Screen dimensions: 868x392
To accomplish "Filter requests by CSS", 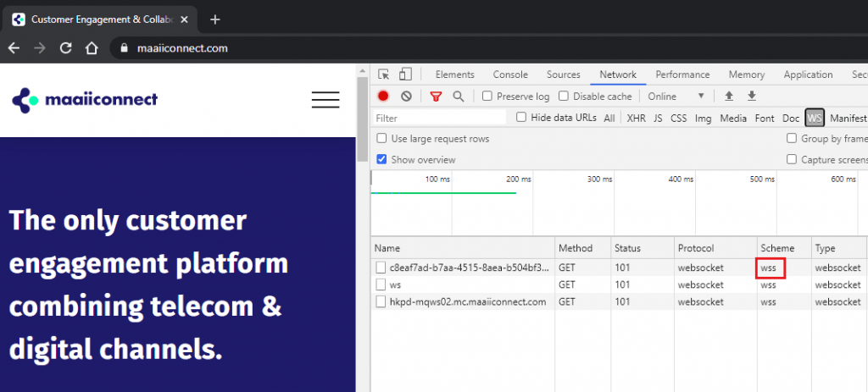I will (x=679, y=118).
